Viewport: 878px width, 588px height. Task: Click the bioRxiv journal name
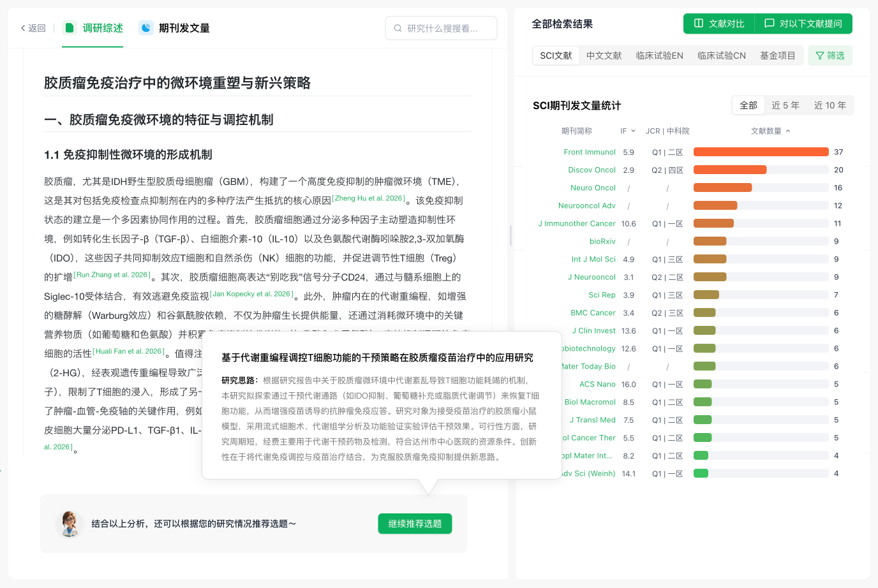[x=602, y=241]
